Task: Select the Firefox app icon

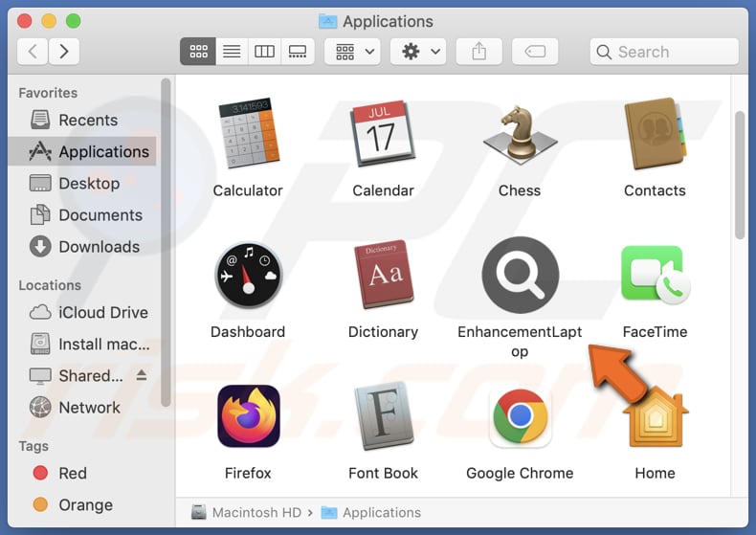Action: [248, 416]
